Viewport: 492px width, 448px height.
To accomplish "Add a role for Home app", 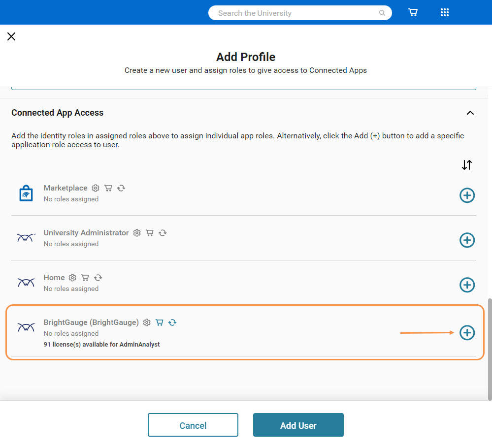I will [467, 285].
